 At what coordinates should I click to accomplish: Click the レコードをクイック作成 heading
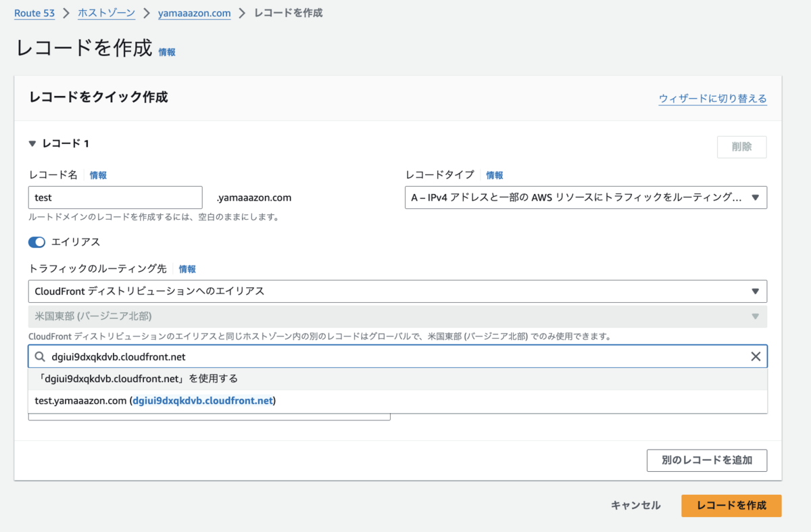99,97
